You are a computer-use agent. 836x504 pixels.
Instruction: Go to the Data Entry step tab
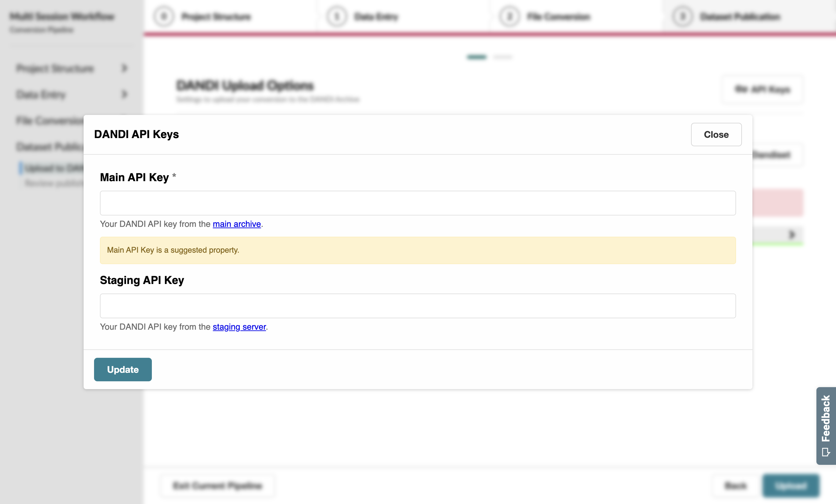click(403, 17)
